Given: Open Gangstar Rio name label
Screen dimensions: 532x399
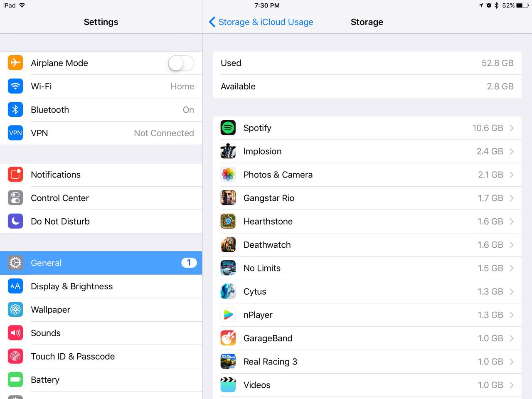Looking at the screenshot, I should pos(269,198).
